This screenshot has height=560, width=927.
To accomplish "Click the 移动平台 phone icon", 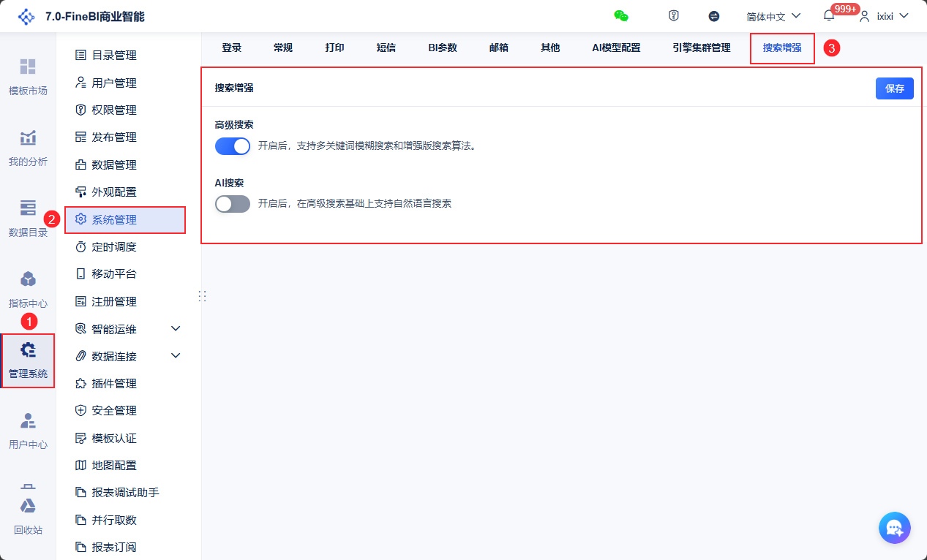I will point(81,273).
